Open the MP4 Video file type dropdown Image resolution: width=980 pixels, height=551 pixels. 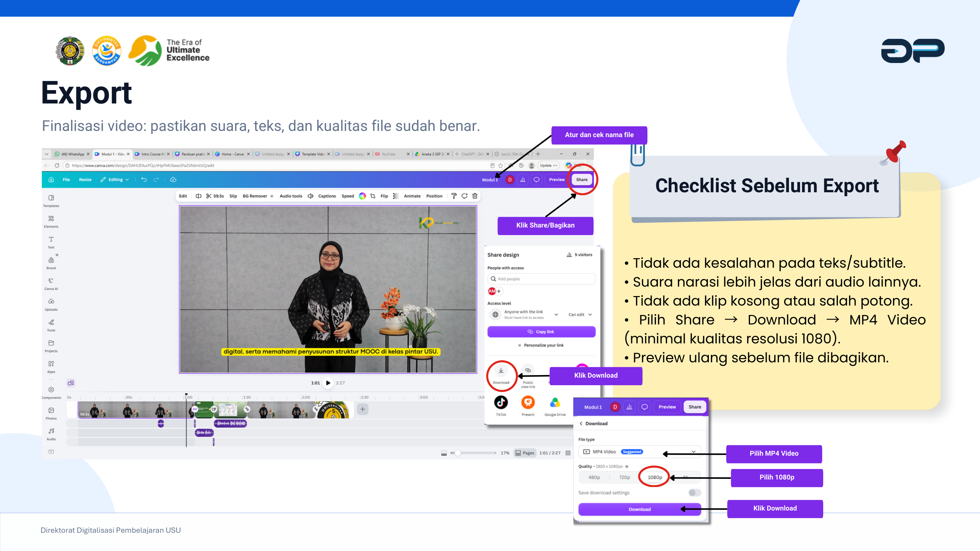pos(640,452)
